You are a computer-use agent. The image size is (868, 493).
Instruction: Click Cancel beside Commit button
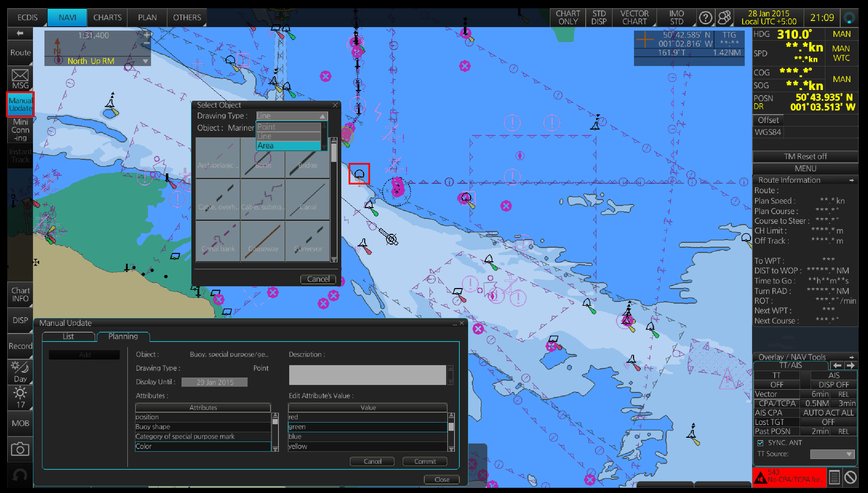click(372, 461)
